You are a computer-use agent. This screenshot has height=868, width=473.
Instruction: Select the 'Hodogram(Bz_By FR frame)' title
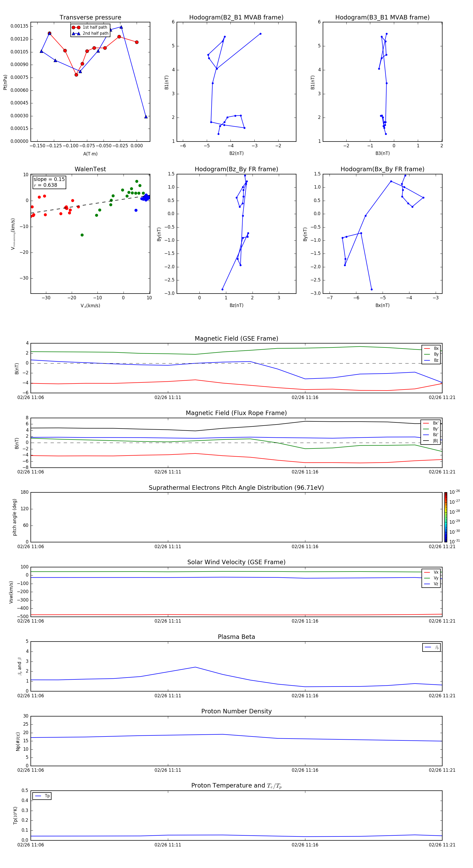pyautogui.click(x=236, y=169)
